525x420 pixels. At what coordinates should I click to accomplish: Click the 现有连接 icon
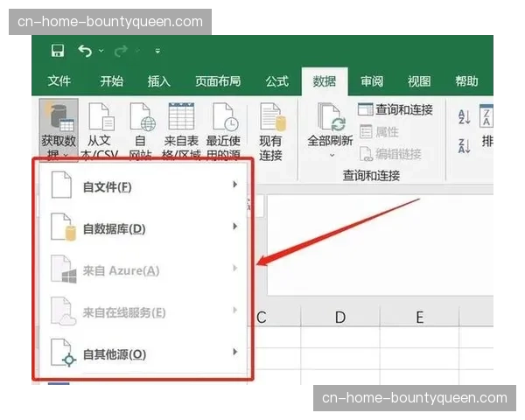(273, 117)
